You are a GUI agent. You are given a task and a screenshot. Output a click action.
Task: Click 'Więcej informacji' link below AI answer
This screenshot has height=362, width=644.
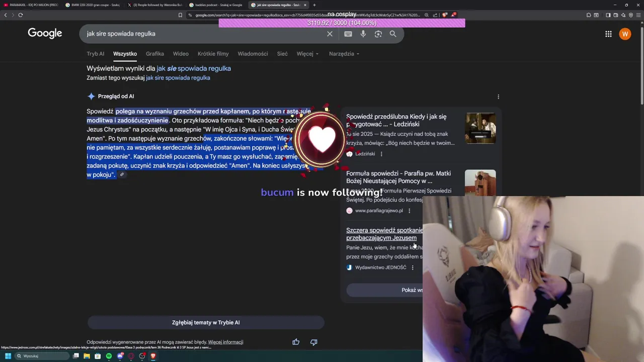coord(225,342)
